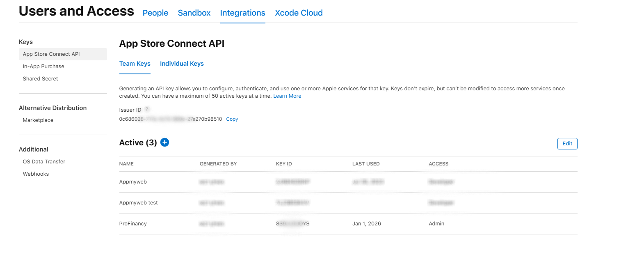Click the Edit button for active keys
The image size is (644, 257).
(567, 144)
